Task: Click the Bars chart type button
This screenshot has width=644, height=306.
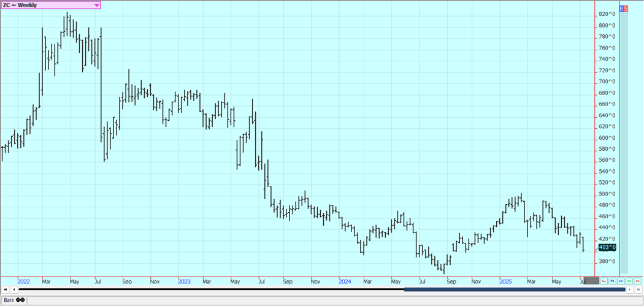Action: pos(14,300)
